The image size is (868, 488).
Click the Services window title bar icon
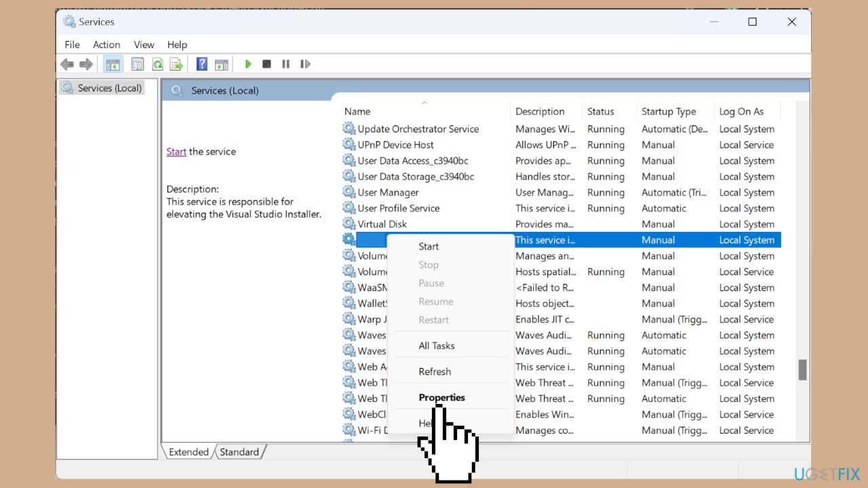[70, 22]
